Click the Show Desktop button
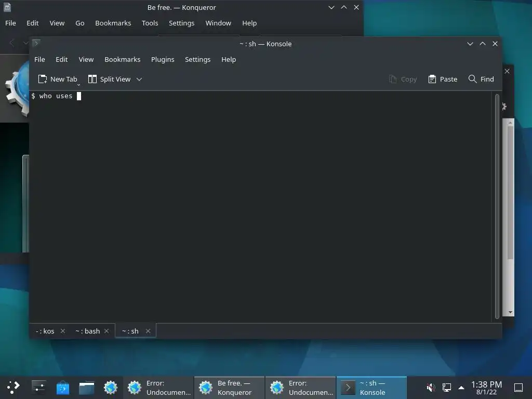Image resolution: width=532 pixels, height=399 pixels. (x=518, y=388)
